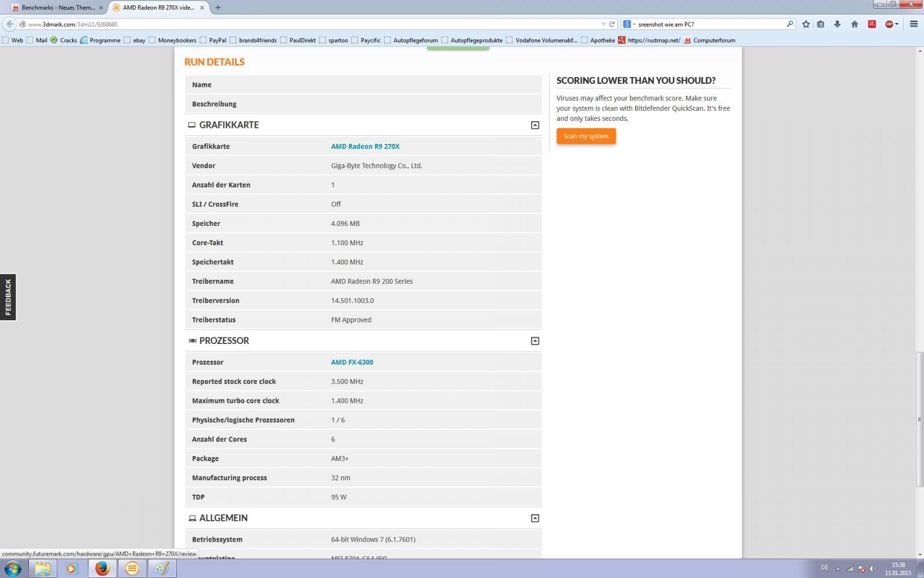Viewport: 924px width, 578px height.
Task: Collapse the PROZESSOR section
Action: [535, 341]
